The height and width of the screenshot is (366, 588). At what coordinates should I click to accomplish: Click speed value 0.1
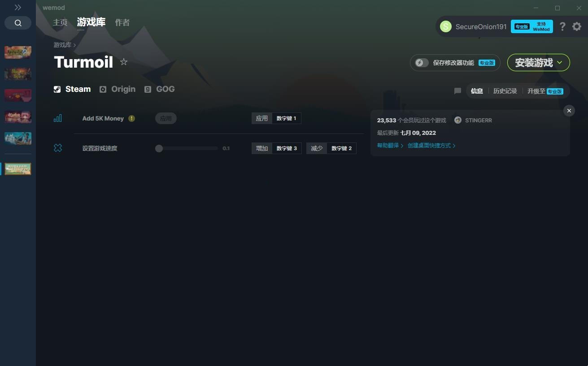point(226,148)
